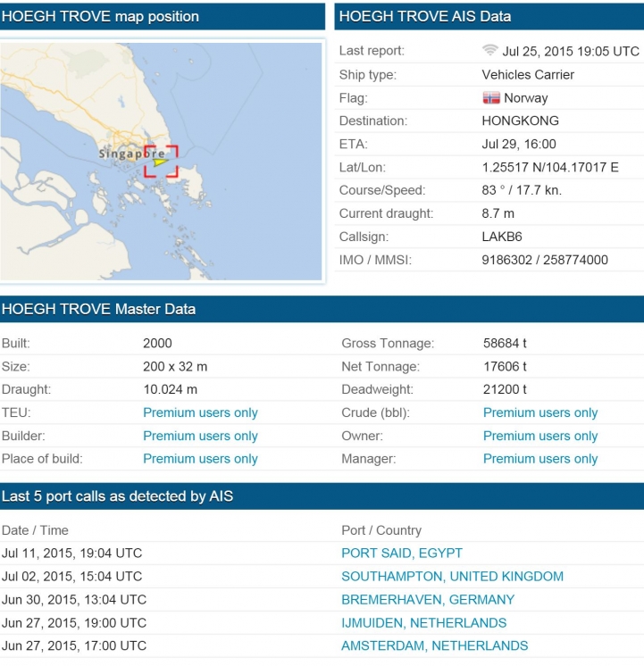Click the Norway flag icon

[491, 97]
